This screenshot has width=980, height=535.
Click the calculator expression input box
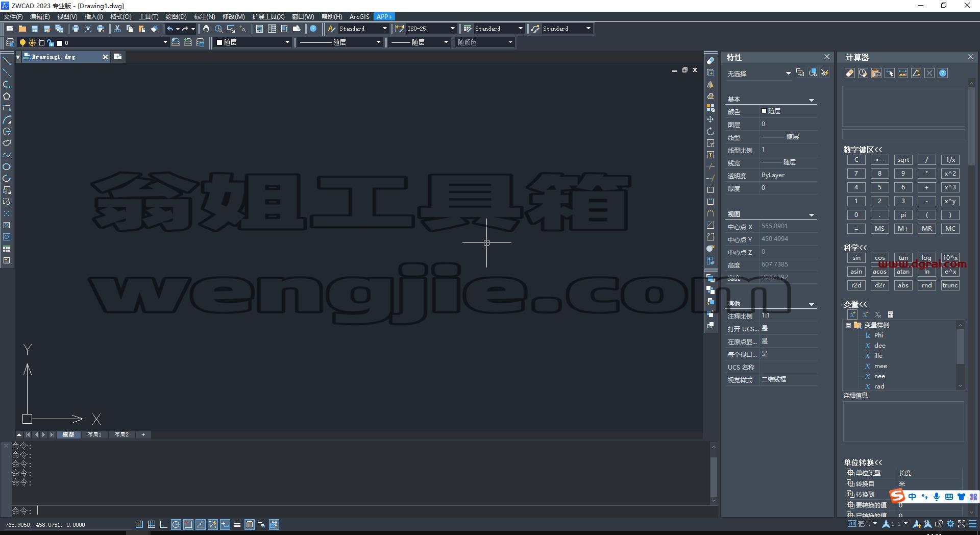[x=903, y=134]
